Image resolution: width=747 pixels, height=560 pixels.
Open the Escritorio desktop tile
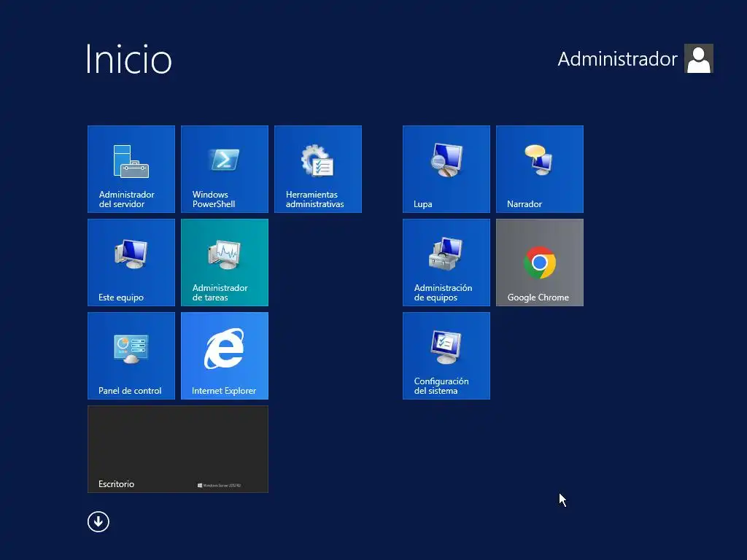click(178, 449)
